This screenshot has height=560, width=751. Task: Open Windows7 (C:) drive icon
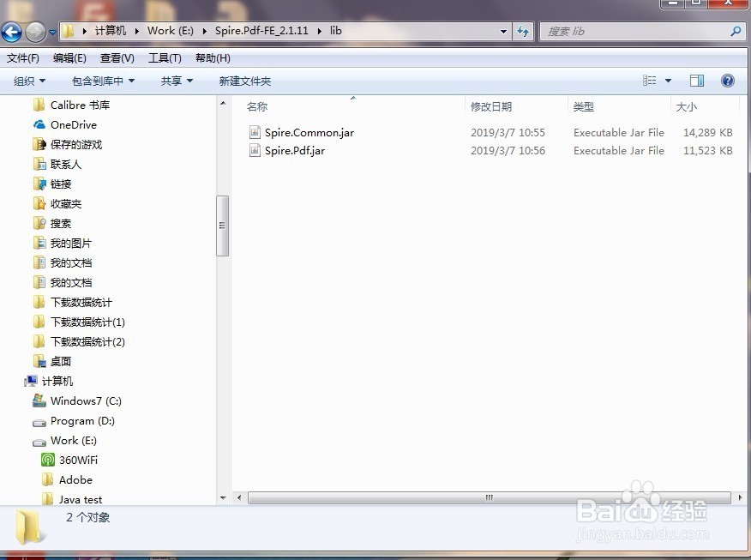(39, 400)
